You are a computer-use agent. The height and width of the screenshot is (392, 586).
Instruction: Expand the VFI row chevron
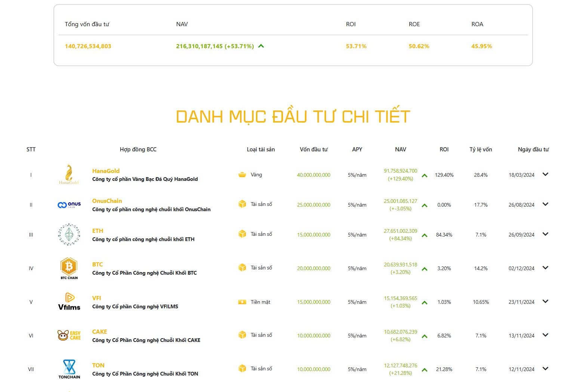[545, 302]
